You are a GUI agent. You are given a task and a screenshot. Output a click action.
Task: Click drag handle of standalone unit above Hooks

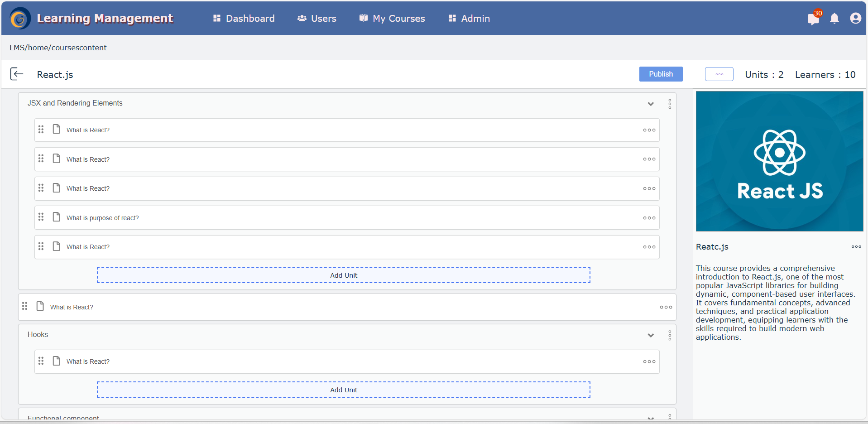pyautogui.click(x=25, y=306)
